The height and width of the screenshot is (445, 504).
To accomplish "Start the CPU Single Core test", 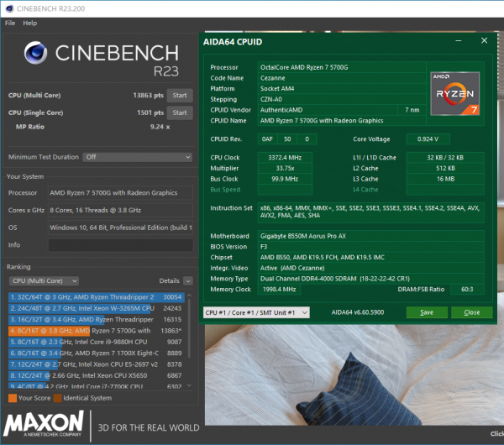I will pos(180,113).
